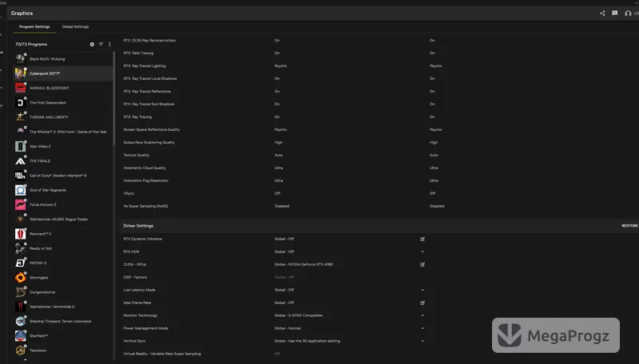The width and height of the screenshot is (639, 364).
Task: Expand Low Latency Mode dropdown
Action: 423,290
